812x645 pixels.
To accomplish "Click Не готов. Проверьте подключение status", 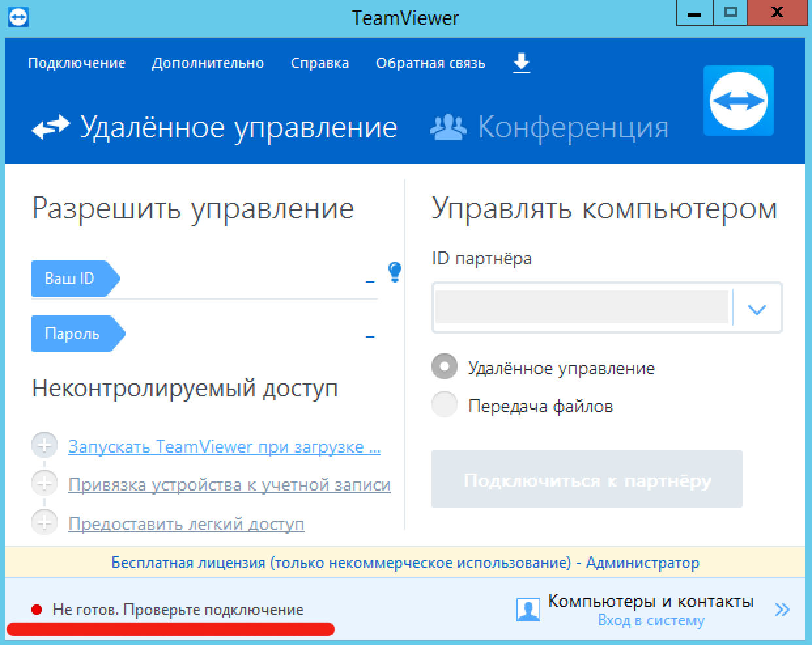I will tap(178, 610).
